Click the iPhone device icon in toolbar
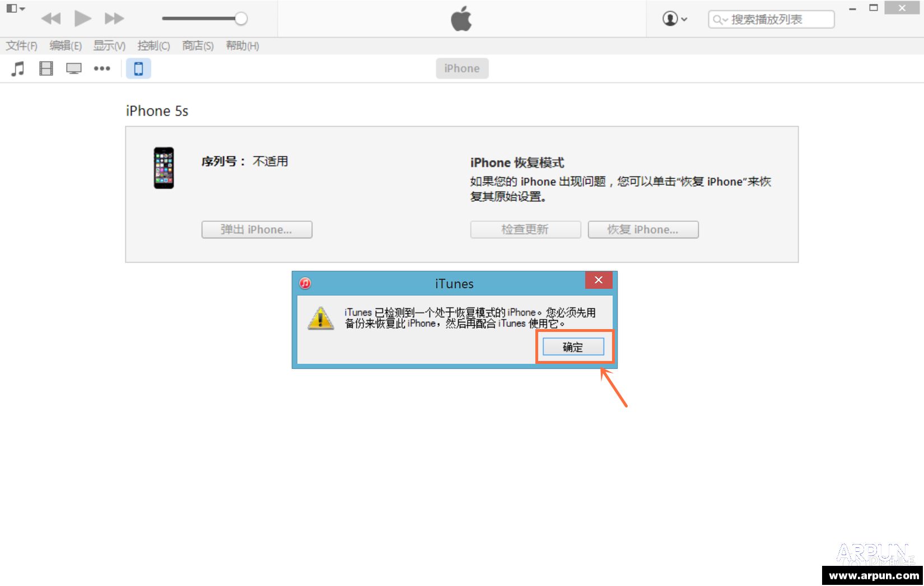Viewport: 924px width, 586px height. 138,68
